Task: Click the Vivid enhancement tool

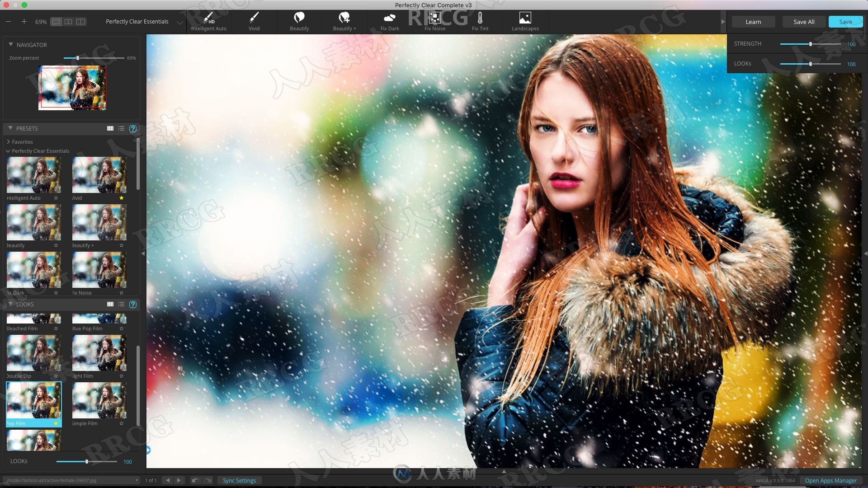Action: (253, 21)
